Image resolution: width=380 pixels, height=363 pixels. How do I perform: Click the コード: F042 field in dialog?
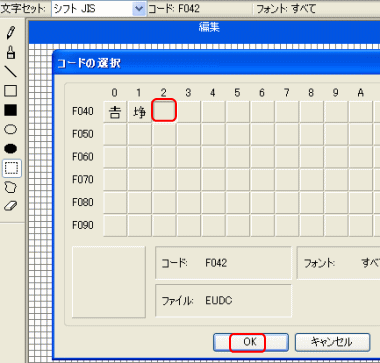coord(223,263)
